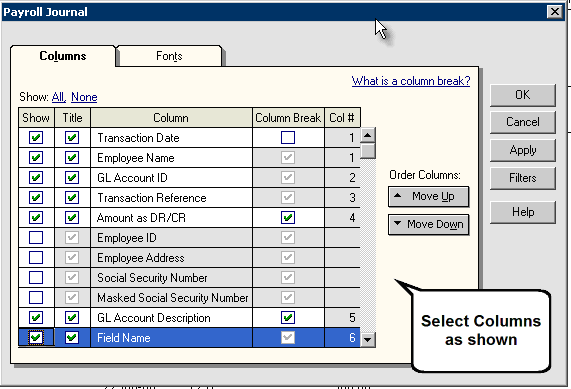The image size is (571, 389).
Task: Toggle Title checkbox for GL Account Description
Action: [72, 318]
